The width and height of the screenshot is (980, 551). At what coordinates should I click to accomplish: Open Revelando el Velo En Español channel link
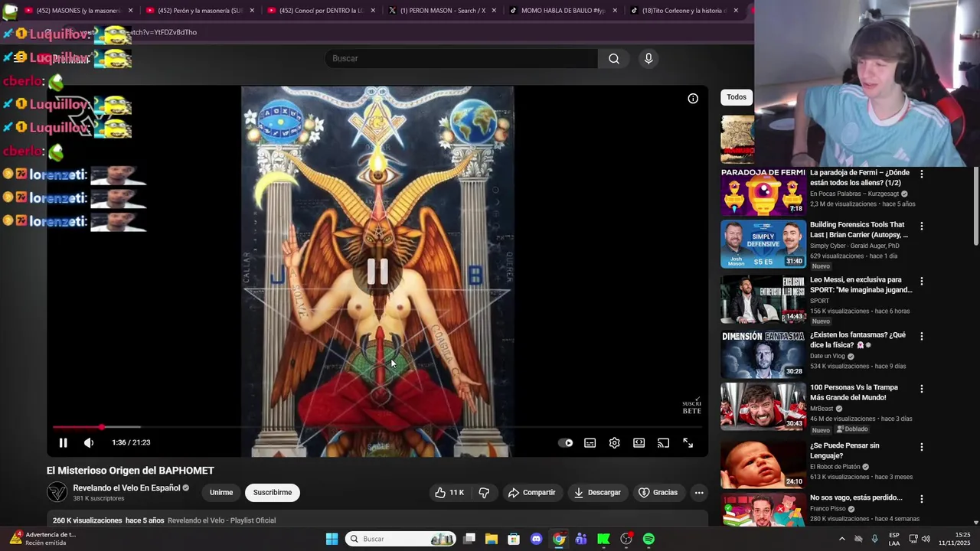point(126,487)
